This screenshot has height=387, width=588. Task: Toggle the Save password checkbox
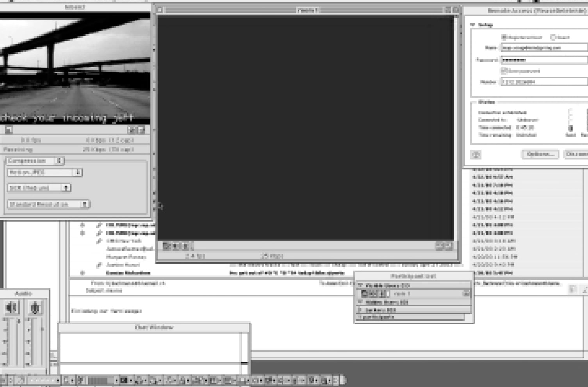click(504, 71)
